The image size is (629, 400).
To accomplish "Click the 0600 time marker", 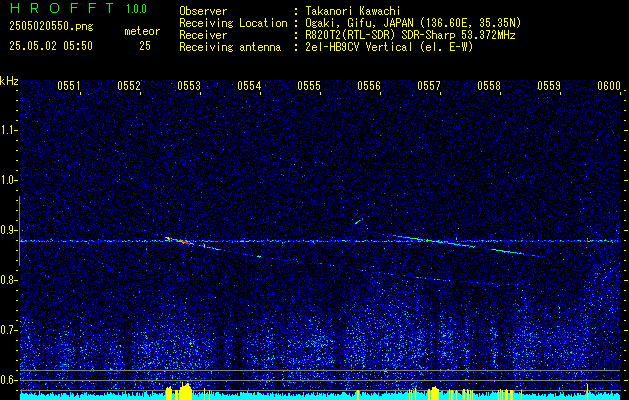I will pos(609,86).
